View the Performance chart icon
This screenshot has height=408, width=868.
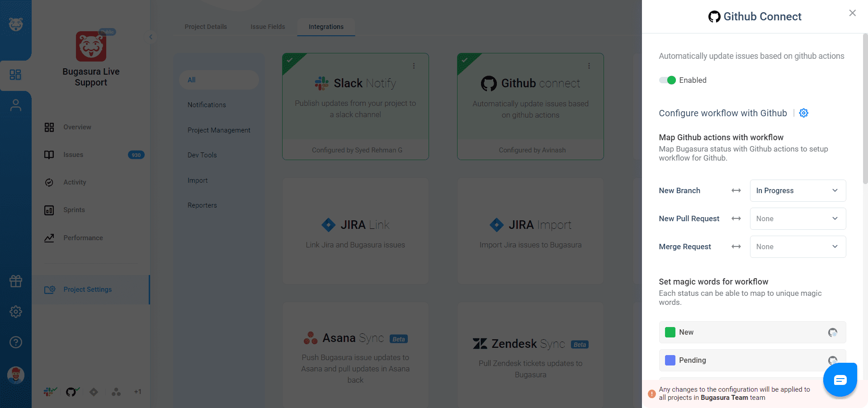49,237
